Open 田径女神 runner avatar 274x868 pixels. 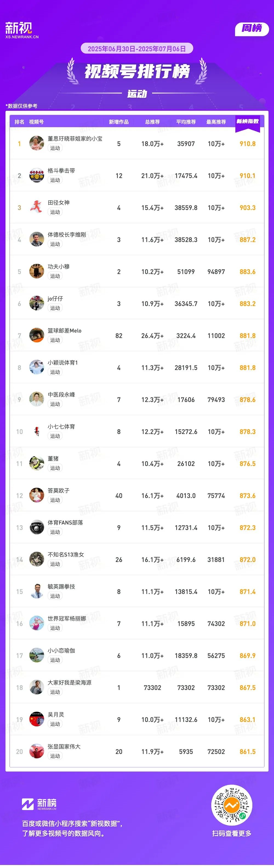pos(36,207)
